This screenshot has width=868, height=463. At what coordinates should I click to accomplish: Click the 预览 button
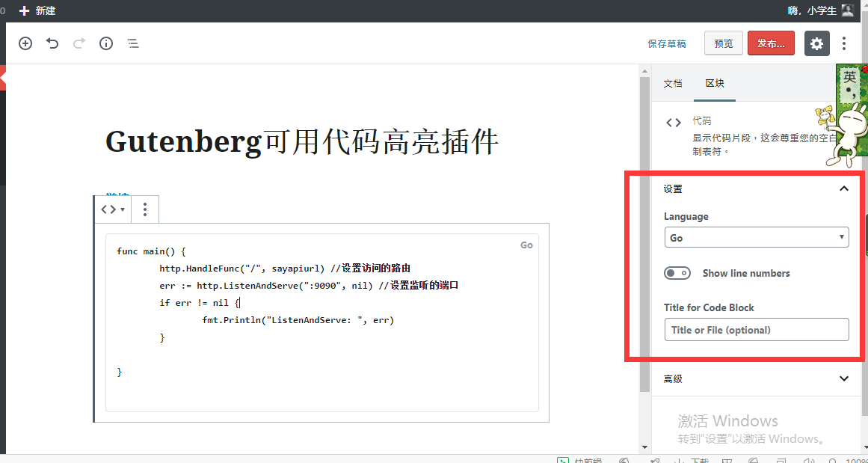point(723,43)
